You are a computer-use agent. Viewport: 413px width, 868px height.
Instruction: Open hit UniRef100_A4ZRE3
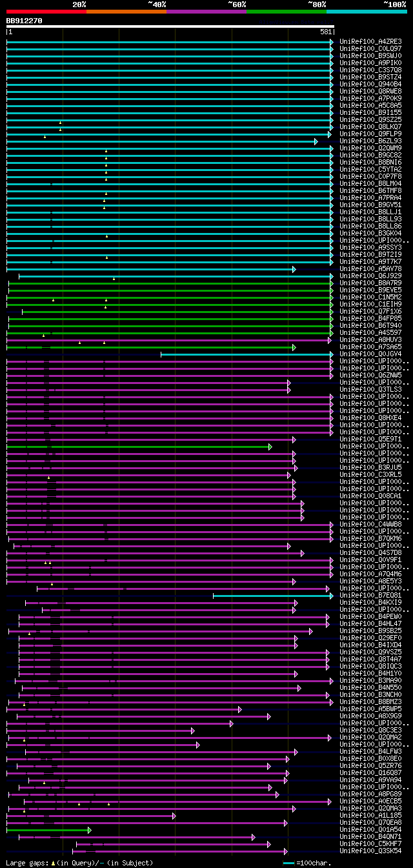tap(370, 41)
